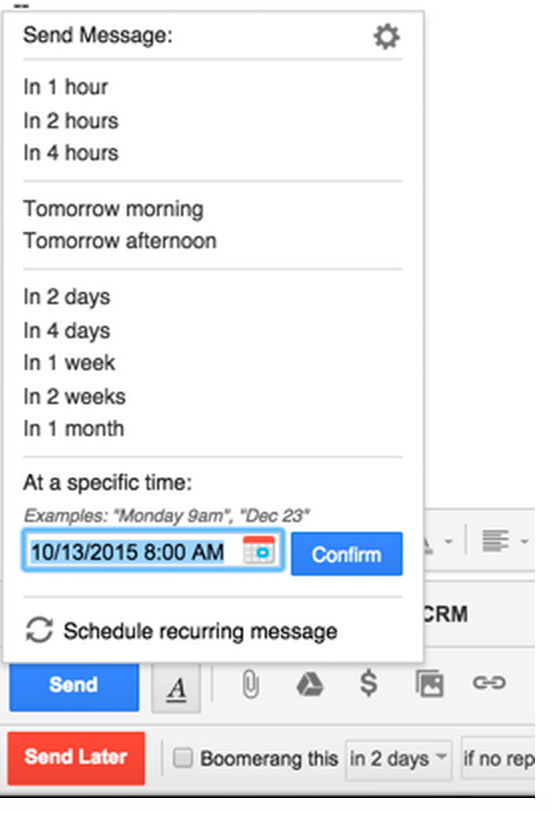
Task: Confirm the specific send time
Action: click(347, 554)
